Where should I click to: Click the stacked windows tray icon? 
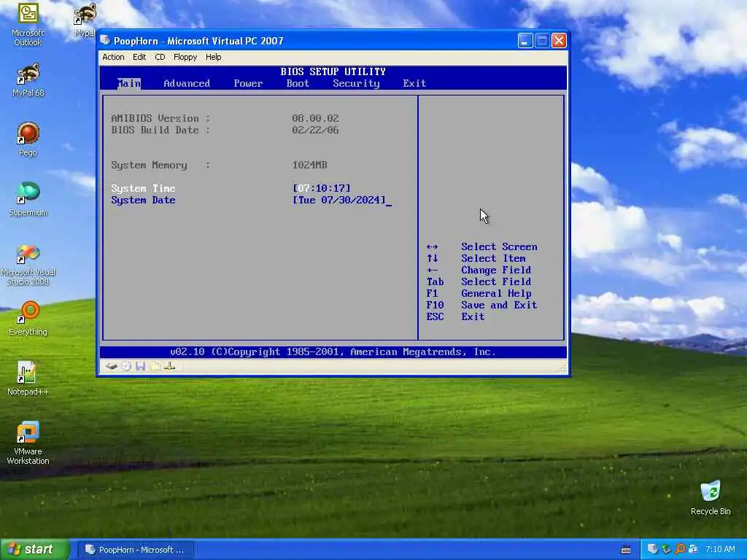693,549
